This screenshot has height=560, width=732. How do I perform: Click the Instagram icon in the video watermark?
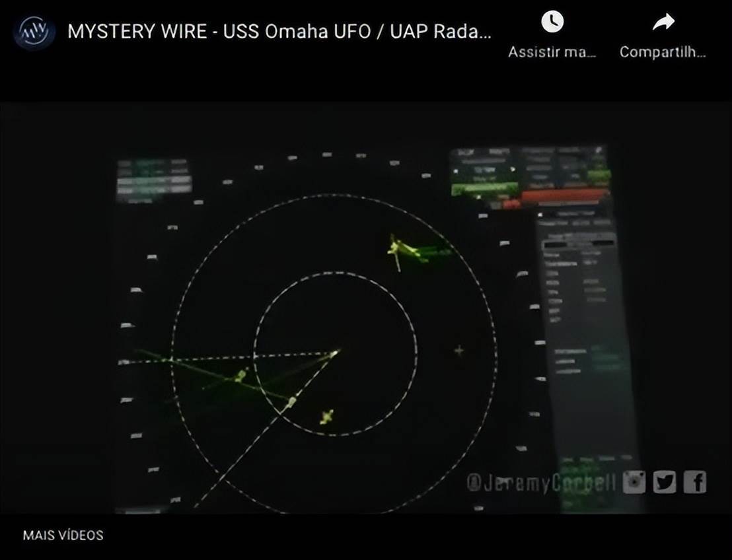634,482
